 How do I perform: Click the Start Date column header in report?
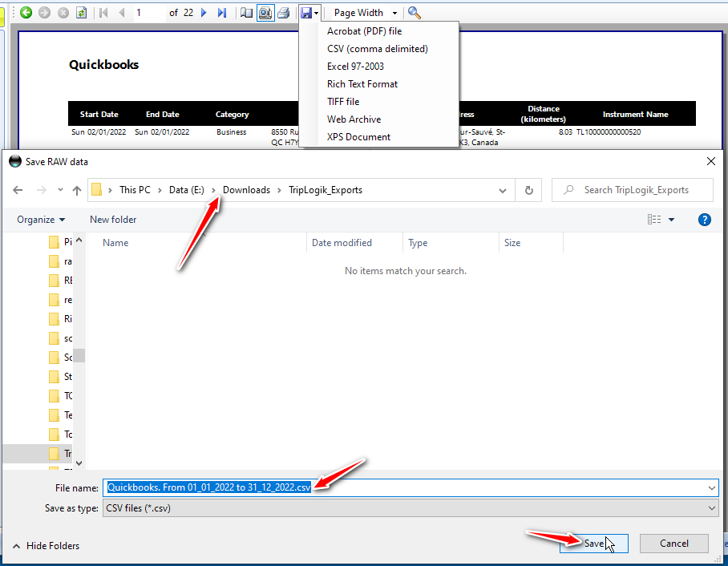pos(99,114)
